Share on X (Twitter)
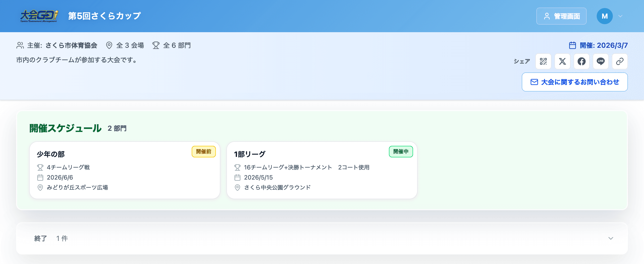The height and width of the screenshot is (264, 644). (562, 61)
